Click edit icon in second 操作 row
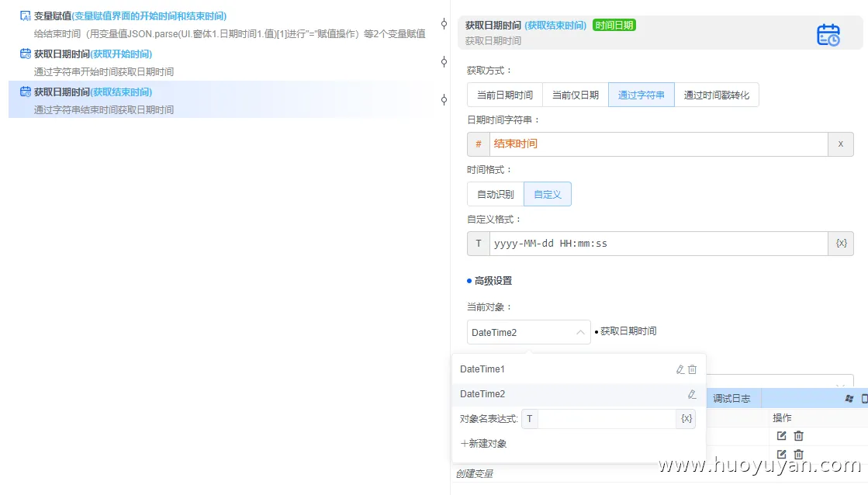Image resolution: width=868 pixels, height=495 pixels. (782, 454)
